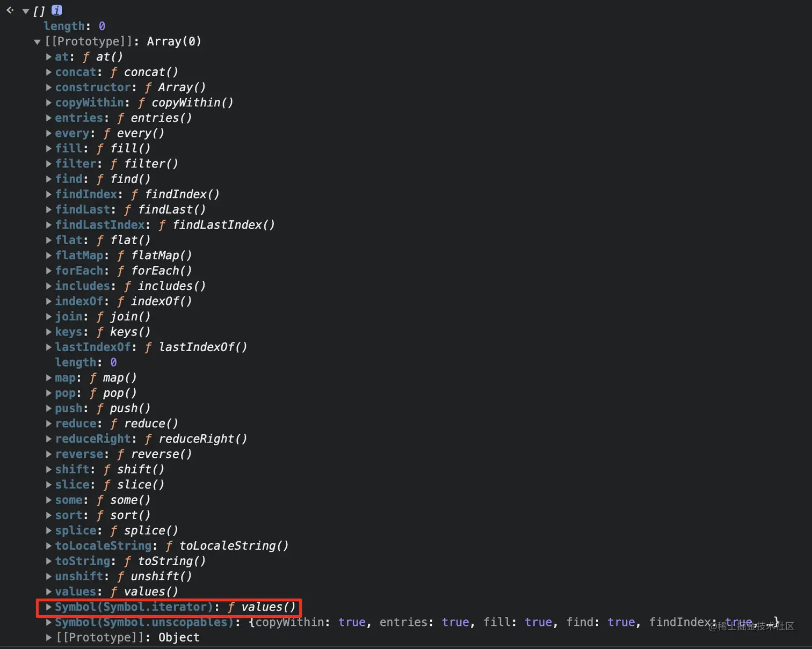Image resolution: width=812 pixels, height=649 pixels.
Task: Expand the map function entry
Action: pos(49,378)
